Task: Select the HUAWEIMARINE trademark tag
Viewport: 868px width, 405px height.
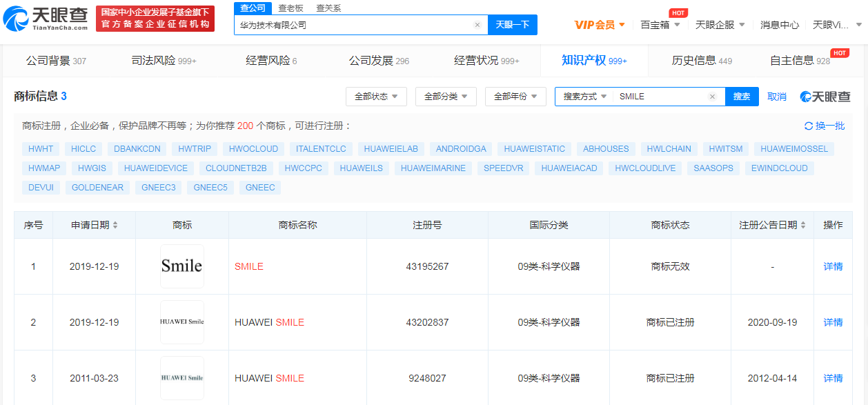Action: (x=433, y=168)
